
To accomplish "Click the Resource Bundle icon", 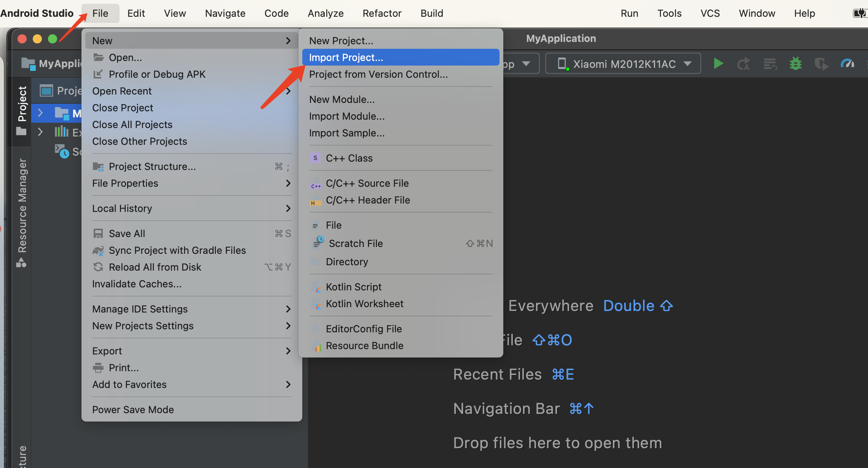I will pyautogui.click(x=316, y=346).
